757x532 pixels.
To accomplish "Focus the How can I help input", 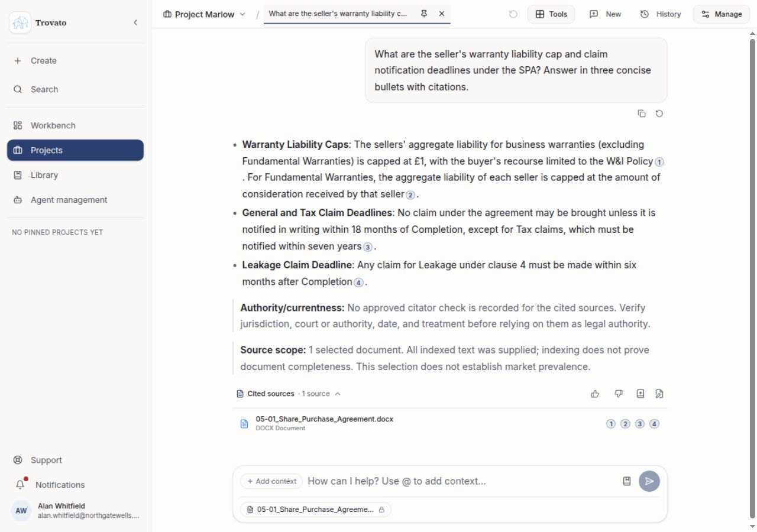I will (461, 481).
